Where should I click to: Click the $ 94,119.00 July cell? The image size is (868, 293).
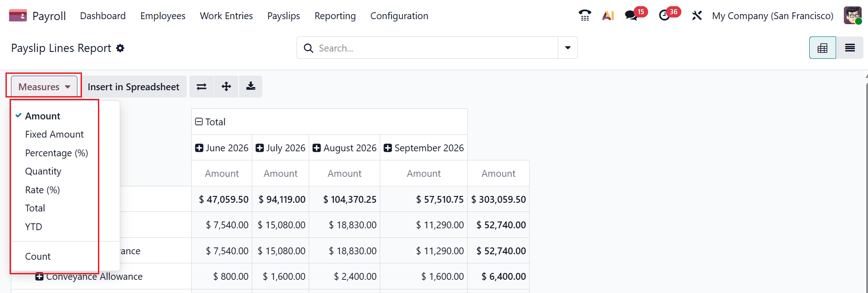(x=281, y=199)
